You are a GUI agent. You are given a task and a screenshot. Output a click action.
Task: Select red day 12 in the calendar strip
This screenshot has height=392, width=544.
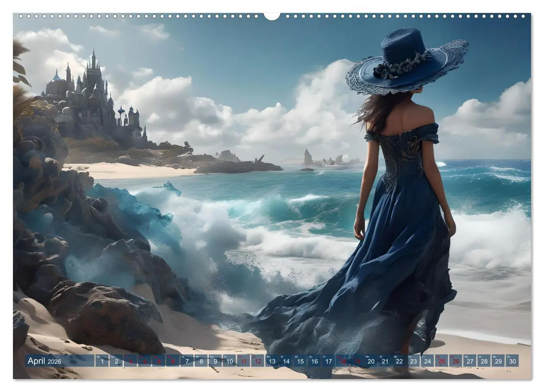[x=258, y=361]
